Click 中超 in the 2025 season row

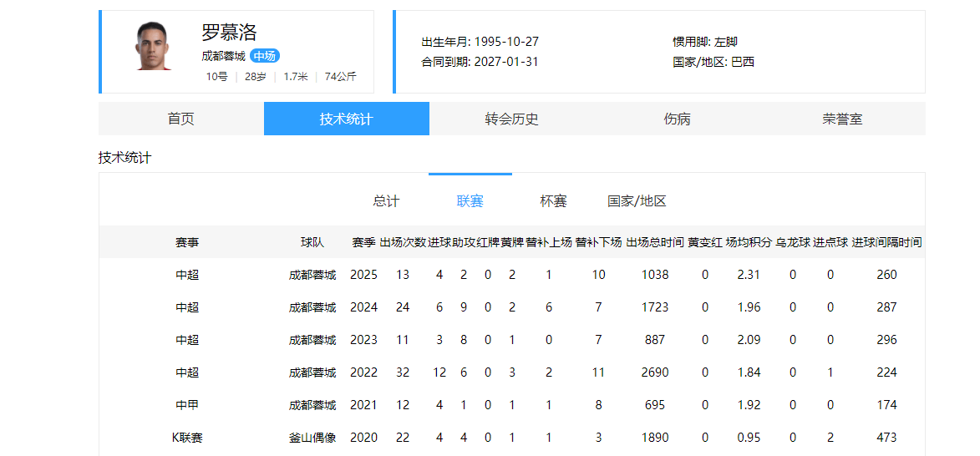[x=187, y=275]
